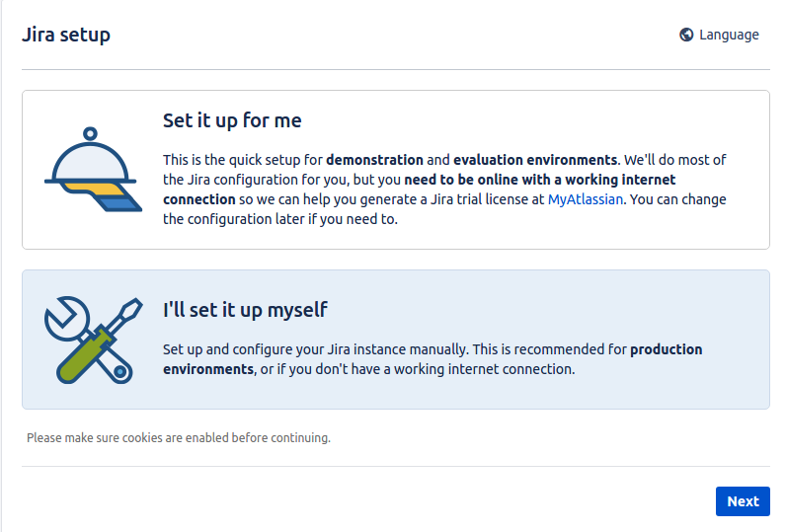Open the MyAtlassian link
Image resolution: width=786 pixels, height=532 pixels.
coord(585,199)
